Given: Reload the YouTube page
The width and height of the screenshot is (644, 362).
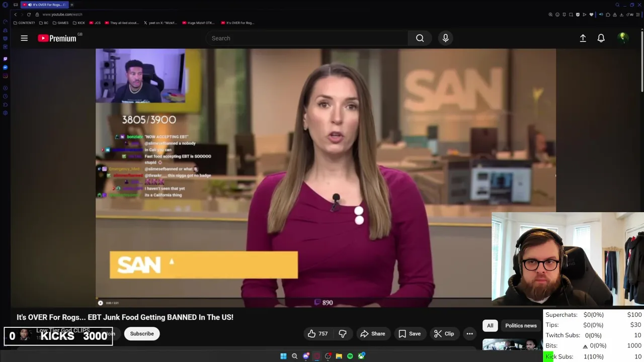Looking at the screenshot, I should [x=29, y=15].
